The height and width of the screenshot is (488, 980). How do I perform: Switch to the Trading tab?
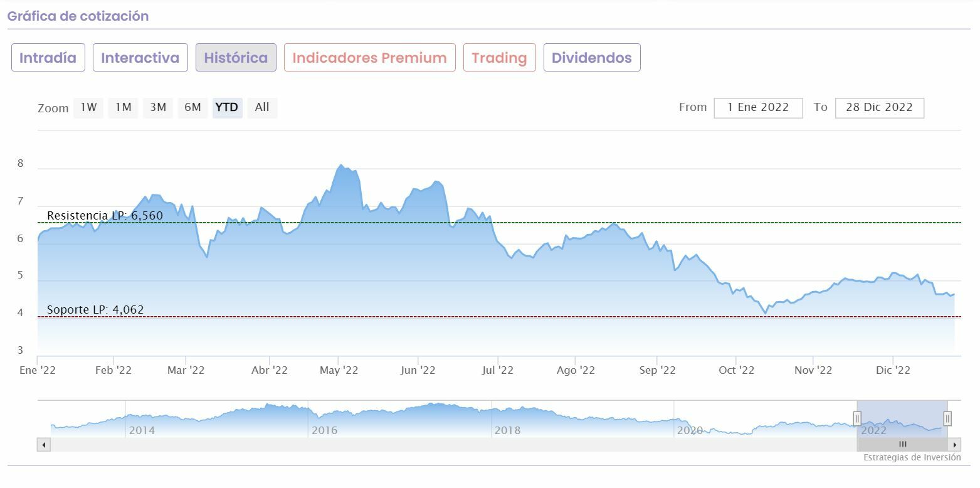pyautogui.click(x=499, y=58)
